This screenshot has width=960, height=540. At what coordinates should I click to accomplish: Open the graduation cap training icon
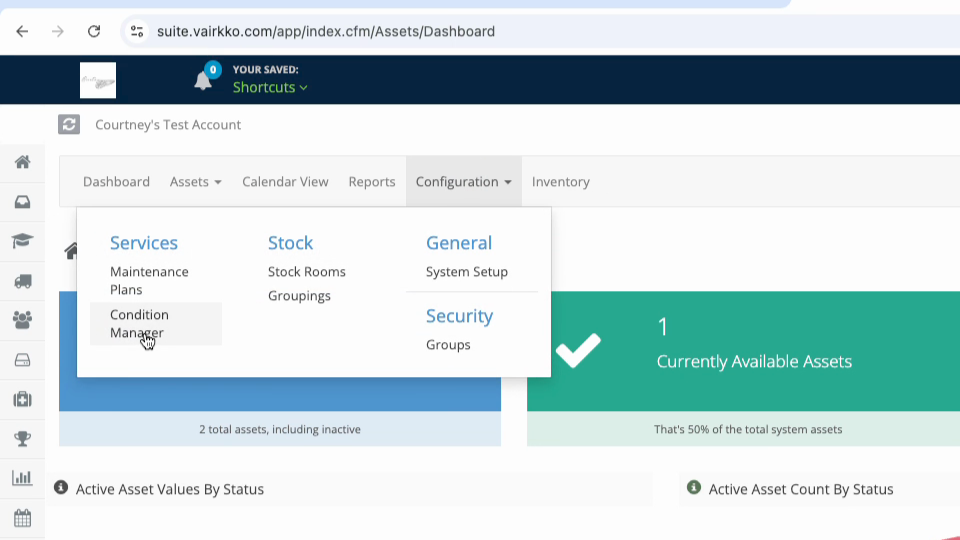click(23, 241)
